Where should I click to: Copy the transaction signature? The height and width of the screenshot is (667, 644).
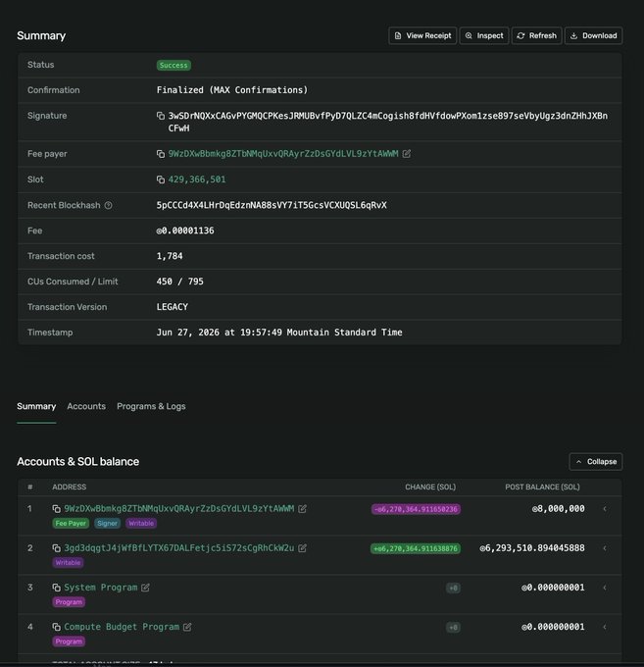[x=161, y=116]
